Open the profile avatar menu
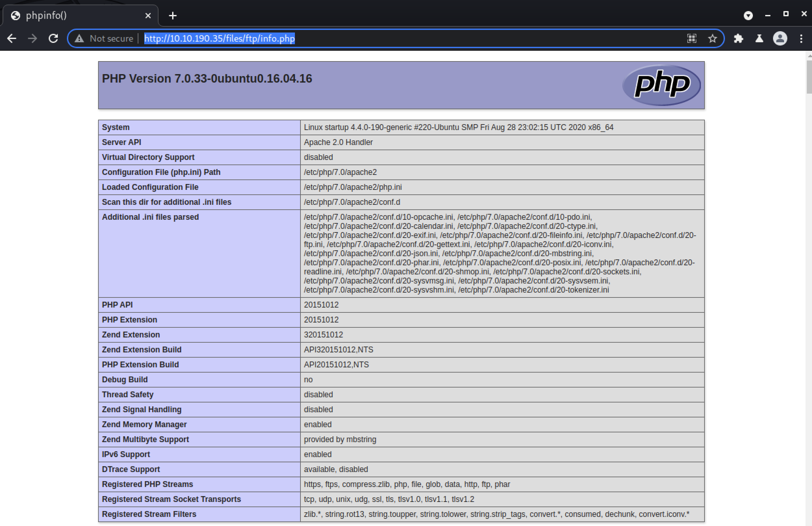Screen dimensions: 812x526 point(780,39)
